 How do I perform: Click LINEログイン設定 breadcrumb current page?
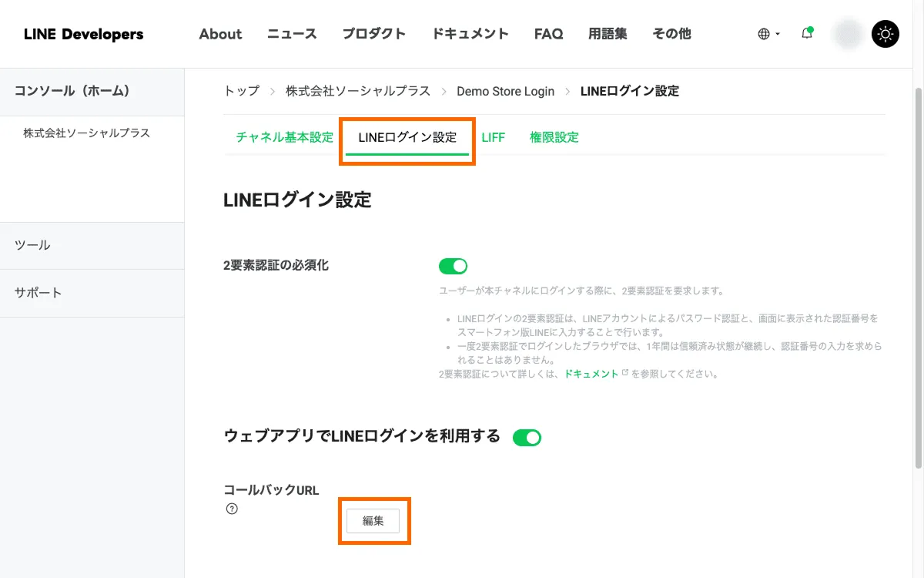pyautogui.click(x=630, y=91)
